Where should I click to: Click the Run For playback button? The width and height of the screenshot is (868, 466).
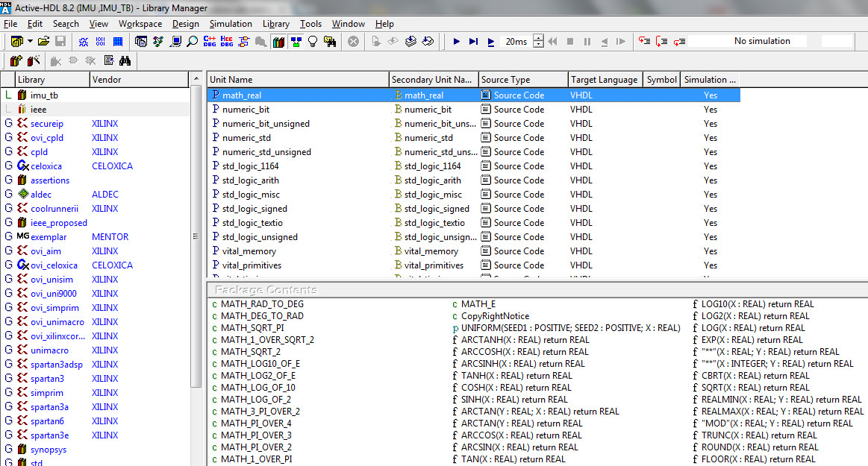point(491,42)
